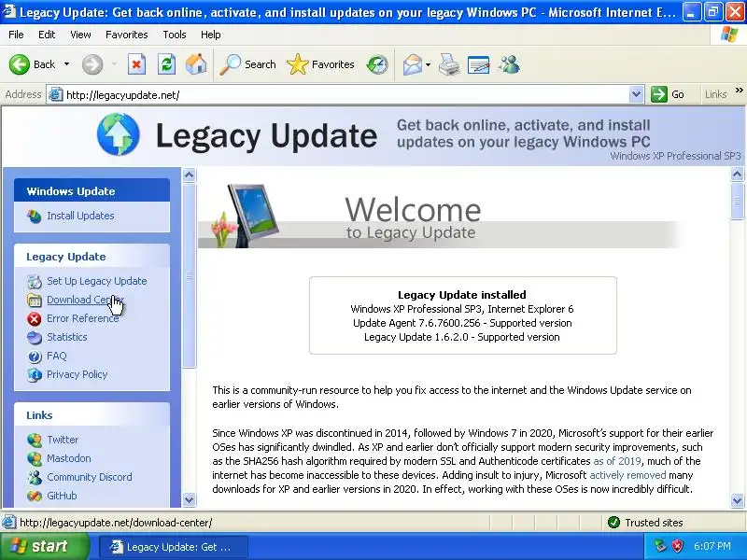Click the 'Legacy Update installed' heading
This screenshot has height=560, width=747.
click(x=462, y=295)
